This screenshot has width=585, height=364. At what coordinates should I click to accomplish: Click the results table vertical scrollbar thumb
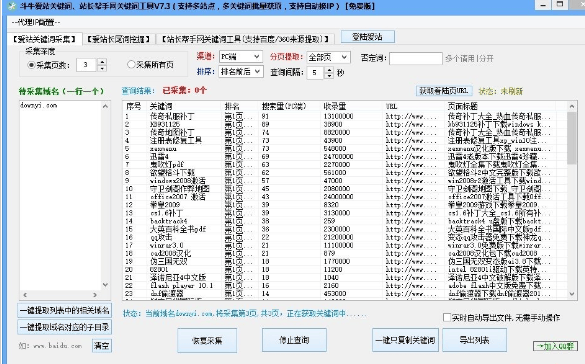(572, 138)
